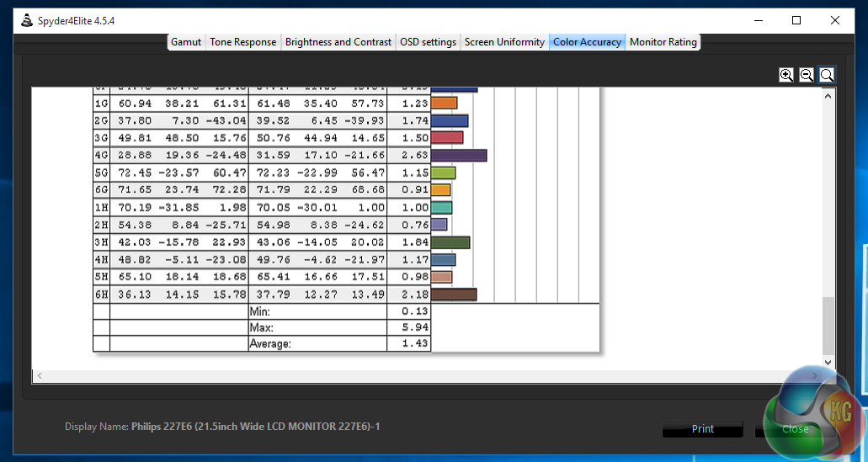Click the steel blue bar for row 4H

[444, 259]
